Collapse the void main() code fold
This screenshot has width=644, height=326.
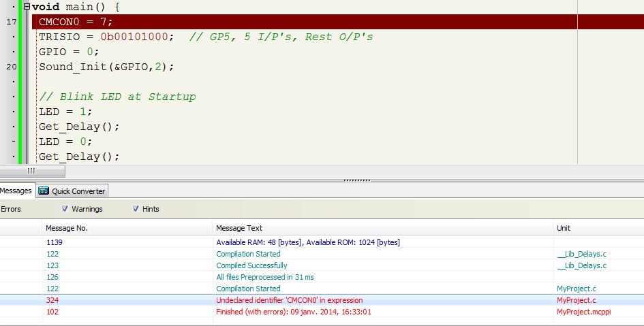pos(26,7)
